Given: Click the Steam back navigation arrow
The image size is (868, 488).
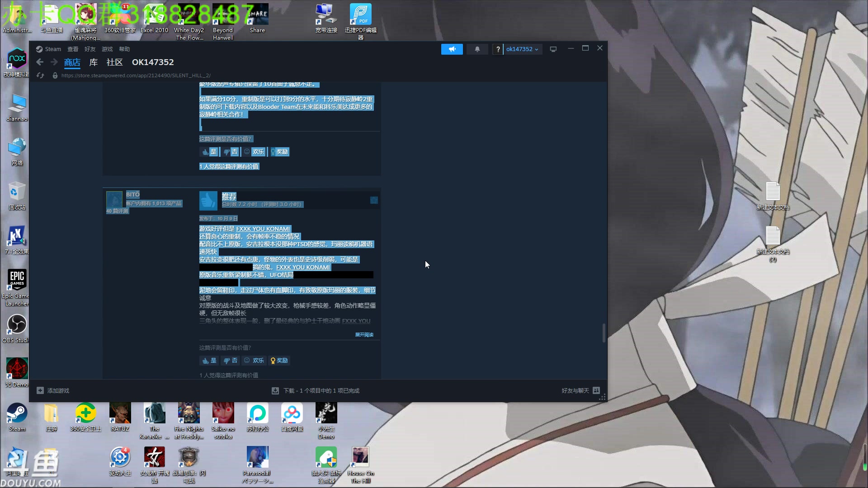Looking at the screenshot, I should coord(40,62).
